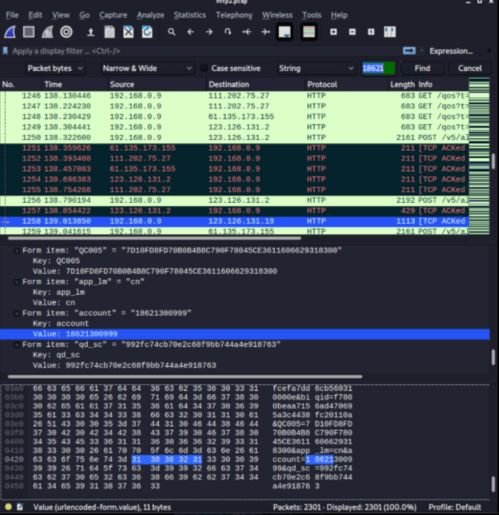Open the Narrow & Wide dropdown
Viewport: 499px width, 515px height.
(147, 68)
